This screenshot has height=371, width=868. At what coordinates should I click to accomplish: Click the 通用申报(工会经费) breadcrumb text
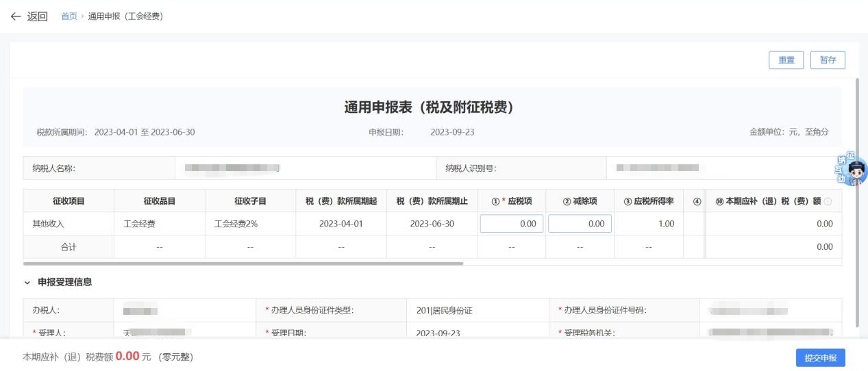pos(125,16)
